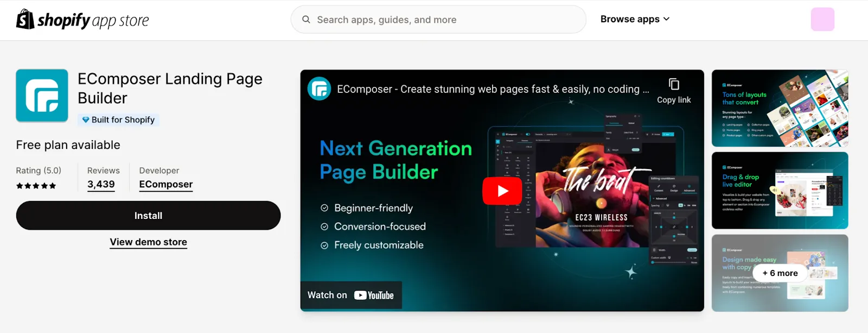Open the YouTube logo in Watch on
868x333 pixels.
374,296
